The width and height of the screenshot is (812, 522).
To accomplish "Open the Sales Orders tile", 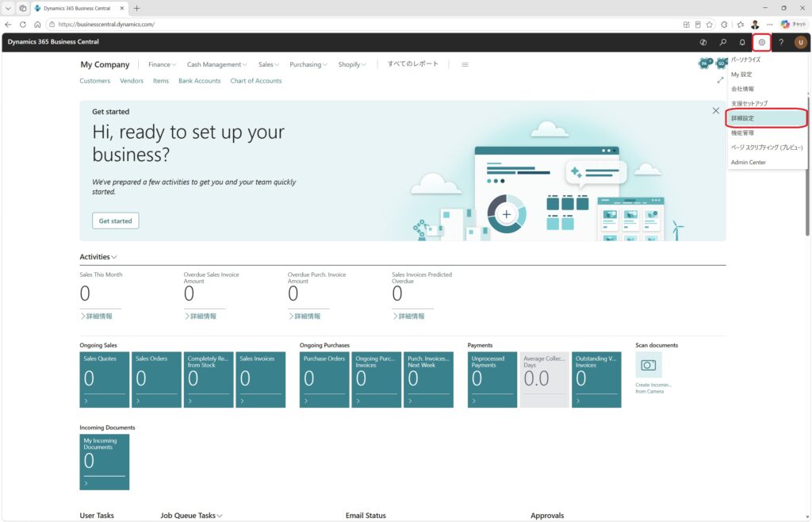I will [156, 379].
